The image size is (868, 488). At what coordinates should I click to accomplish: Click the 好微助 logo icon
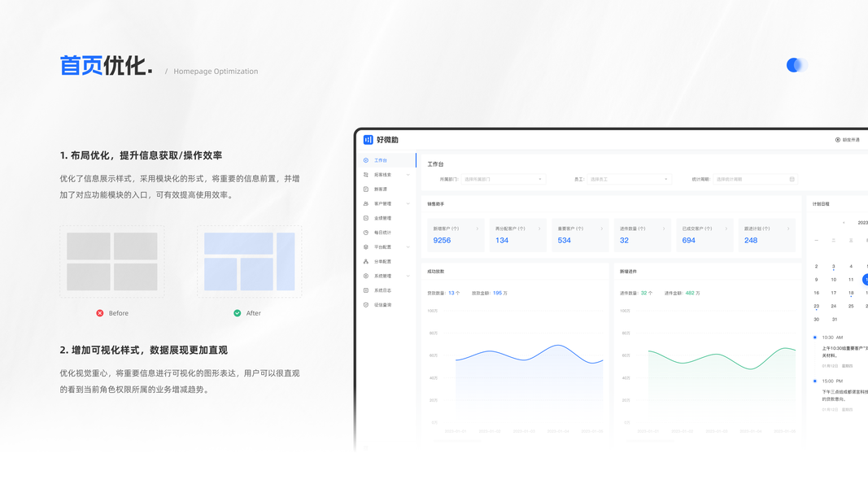(369, 140)
